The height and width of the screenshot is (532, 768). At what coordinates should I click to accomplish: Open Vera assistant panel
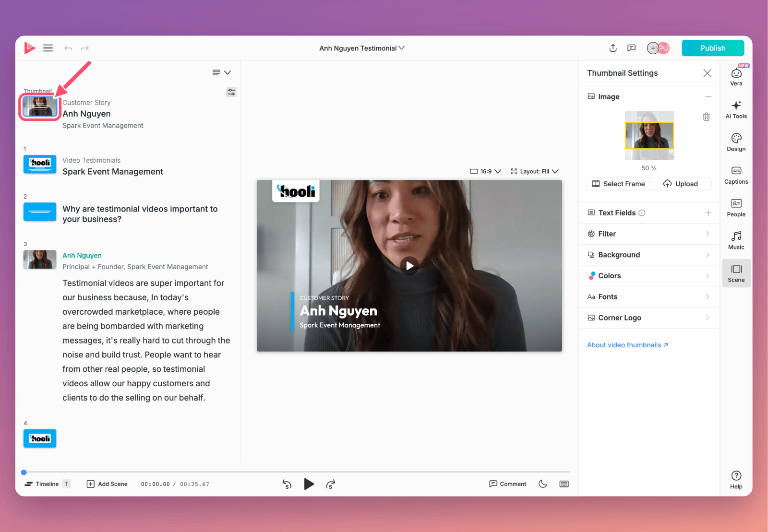point(736,76)
